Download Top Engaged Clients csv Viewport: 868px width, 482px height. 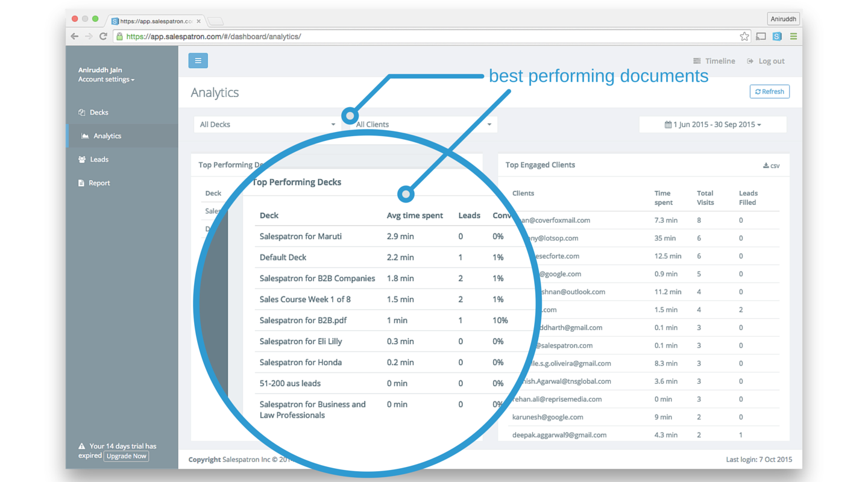771,165
